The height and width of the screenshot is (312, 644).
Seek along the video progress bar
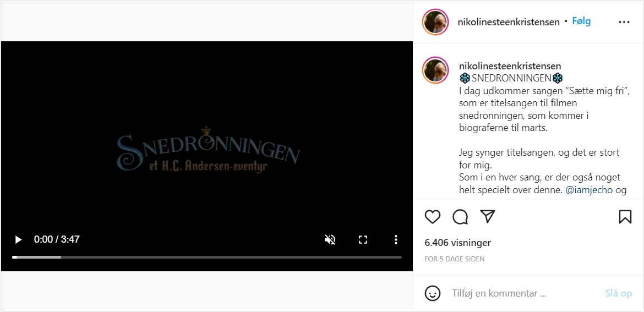click(x=207, y=258)
